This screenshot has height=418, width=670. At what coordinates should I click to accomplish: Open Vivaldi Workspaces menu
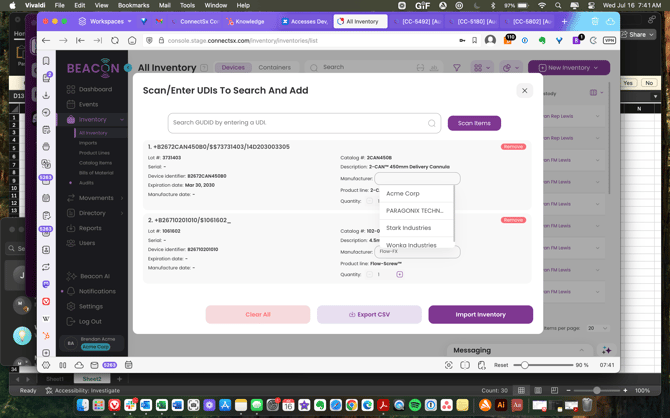[x=105, y=21]
